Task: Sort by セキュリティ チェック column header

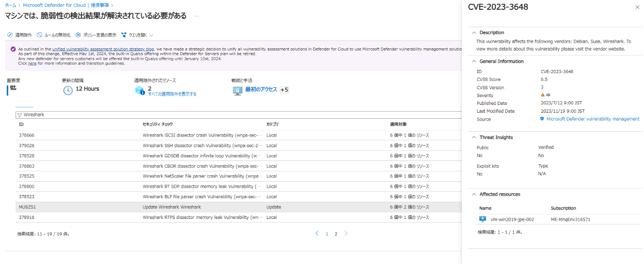Action: coord(158,125)
